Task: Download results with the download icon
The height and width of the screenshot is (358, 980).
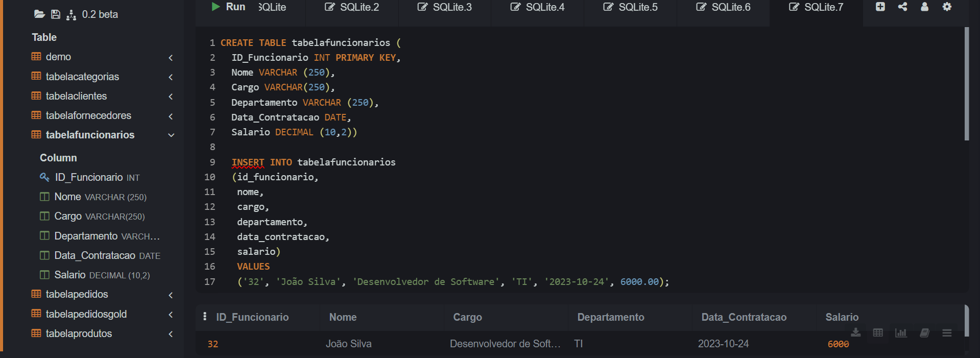Action: click(x=856, y=333)
